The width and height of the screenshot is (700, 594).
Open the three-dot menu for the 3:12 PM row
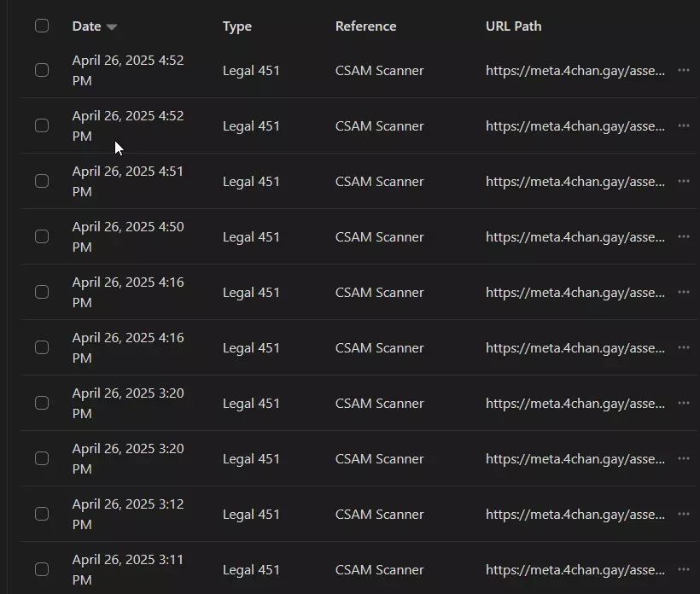[684, 514]
